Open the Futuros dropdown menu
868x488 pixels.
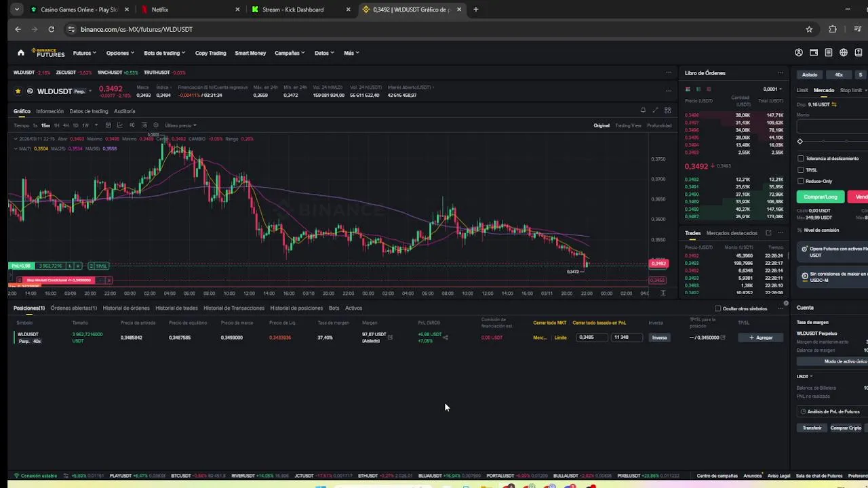click(84, 53)
